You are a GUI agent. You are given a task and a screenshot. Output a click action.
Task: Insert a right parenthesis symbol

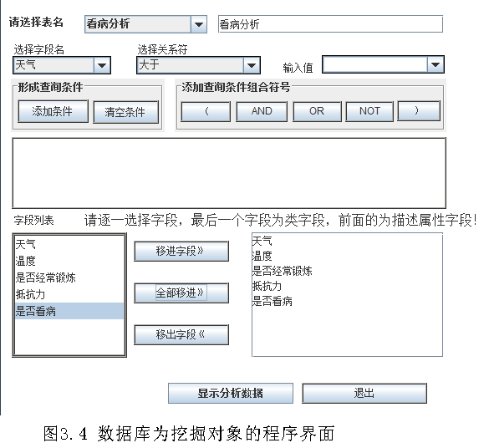point(419,110)
